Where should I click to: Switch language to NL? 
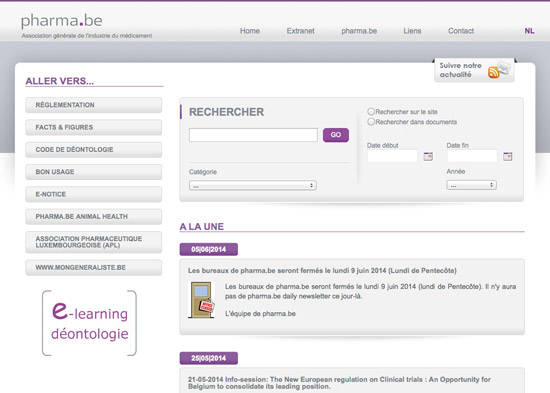pos(529,31)
